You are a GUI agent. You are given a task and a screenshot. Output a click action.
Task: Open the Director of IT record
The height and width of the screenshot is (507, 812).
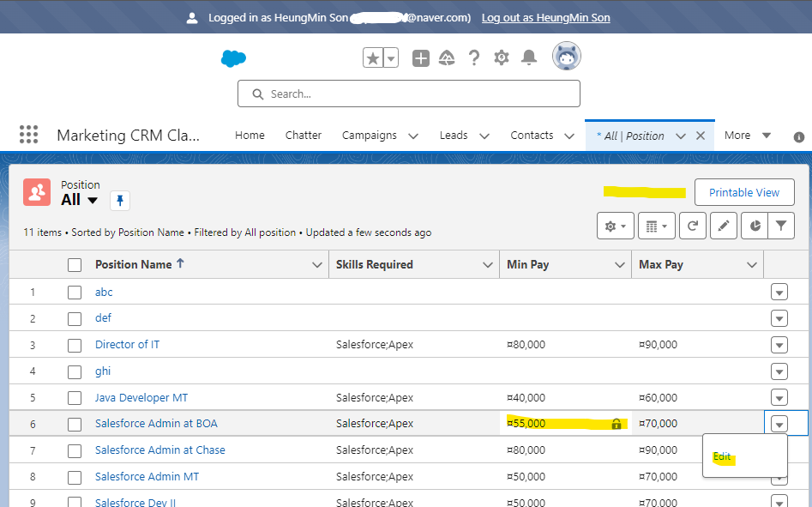[128, 344]
